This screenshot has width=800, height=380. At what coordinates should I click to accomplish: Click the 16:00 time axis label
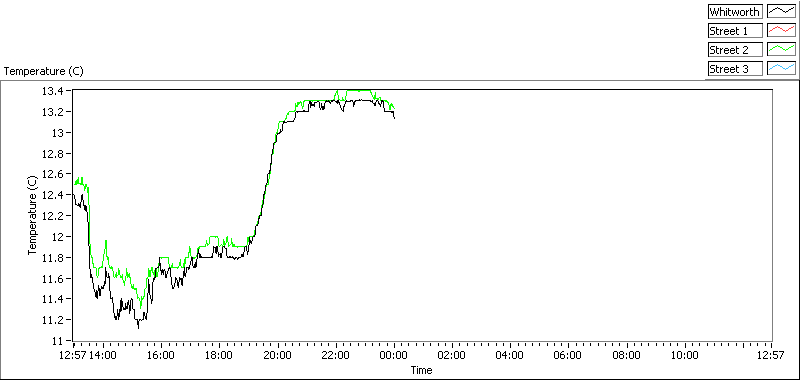pyautogui.click(x=161, y=355)
